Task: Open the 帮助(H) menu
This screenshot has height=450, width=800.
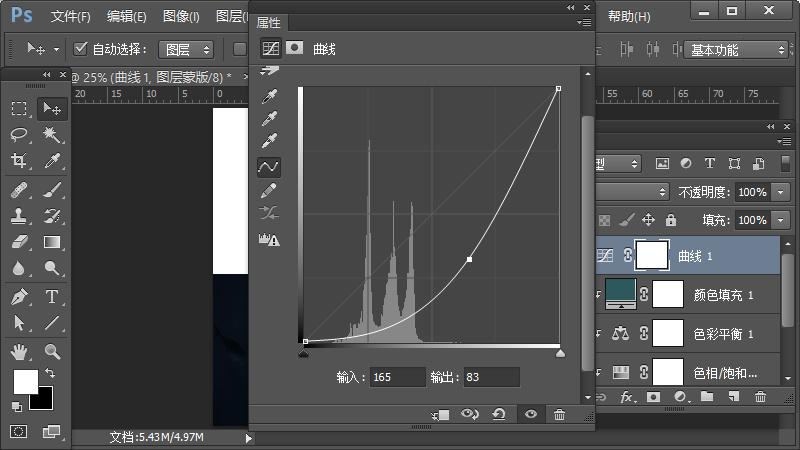Action: (629, 16)
